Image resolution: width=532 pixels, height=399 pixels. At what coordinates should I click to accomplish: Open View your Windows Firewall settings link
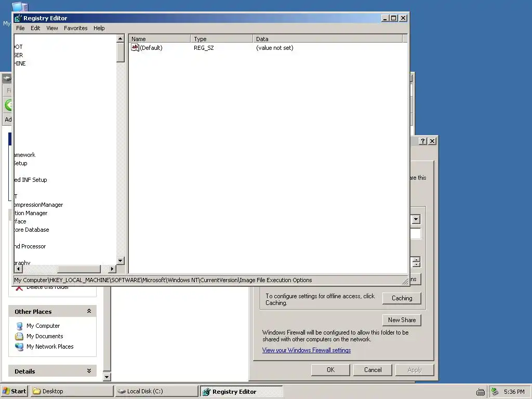coord(307,350)
